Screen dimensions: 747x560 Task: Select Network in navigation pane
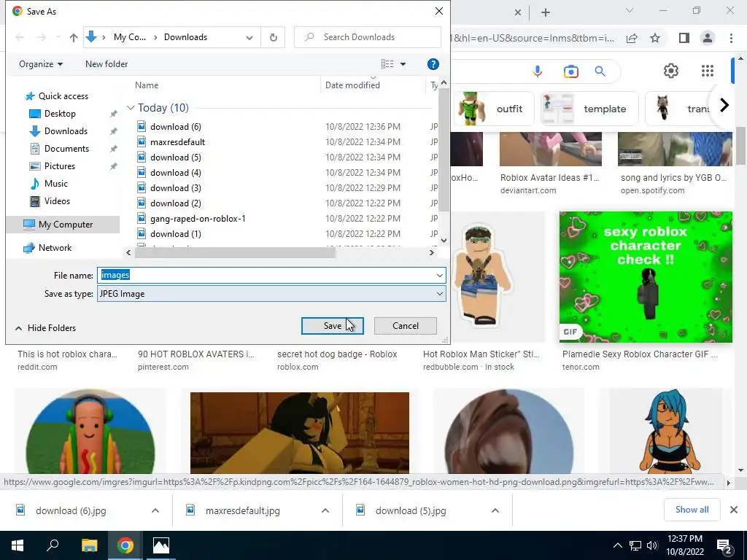[x=55, y=248]
